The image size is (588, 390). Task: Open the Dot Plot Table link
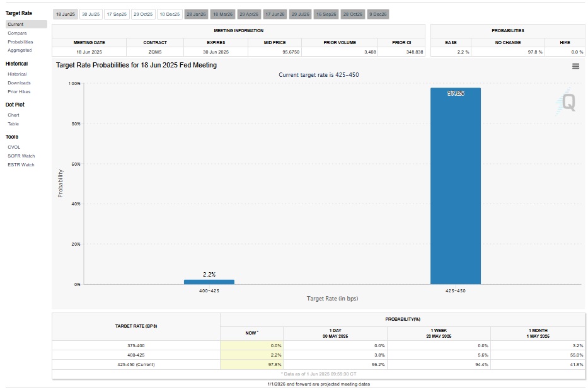(13, 123)
